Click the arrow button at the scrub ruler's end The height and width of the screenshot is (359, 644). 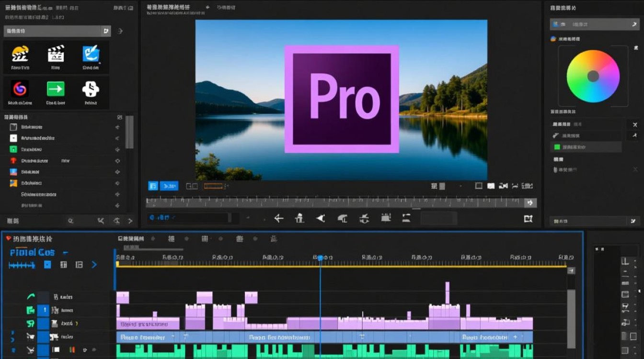tap(530, 202)
